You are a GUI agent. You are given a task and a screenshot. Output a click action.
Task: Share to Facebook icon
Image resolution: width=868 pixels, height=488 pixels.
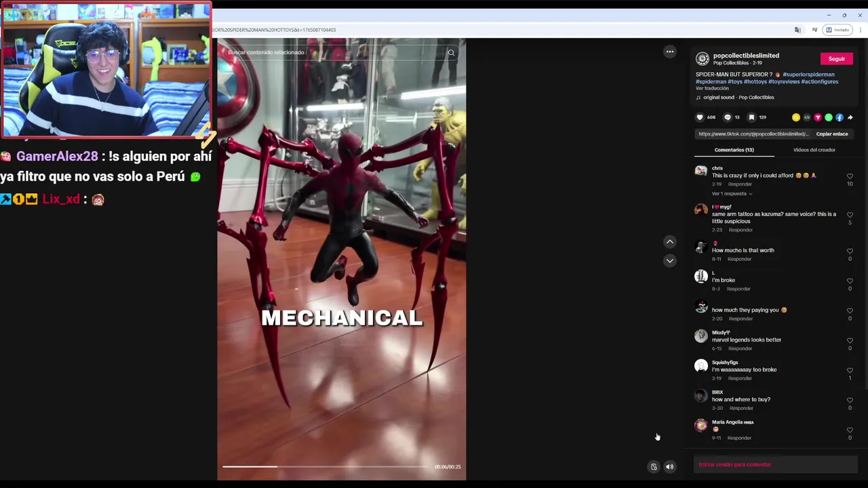840,117
